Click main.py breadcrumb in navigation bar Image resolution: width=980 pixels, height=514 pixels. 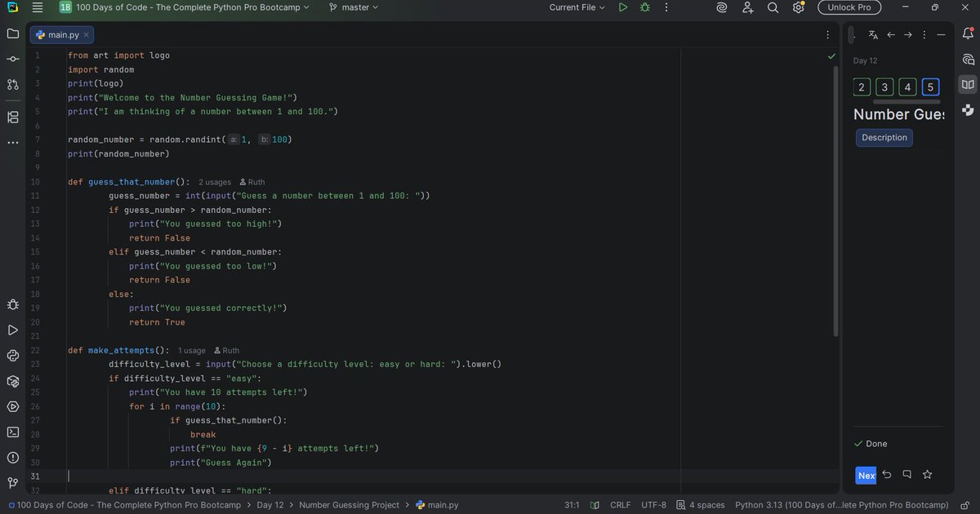(x=437, y=505)
